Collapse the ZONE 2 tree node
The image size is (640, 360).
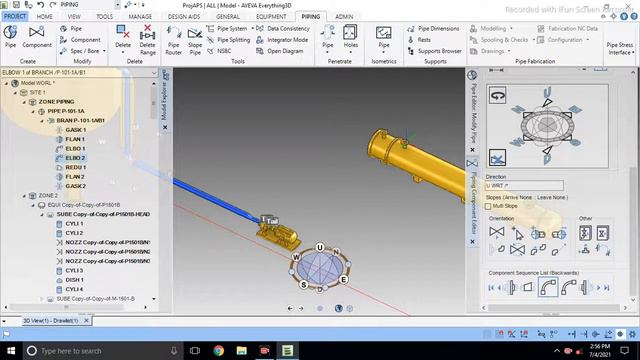24,196
